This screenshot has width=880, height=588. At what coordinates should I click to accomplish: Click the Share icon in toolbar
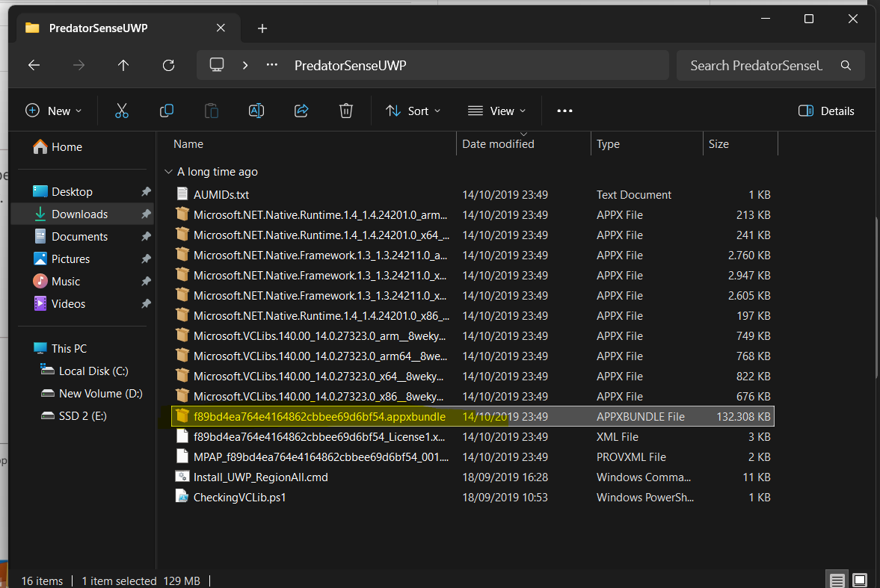pos(301,111)
